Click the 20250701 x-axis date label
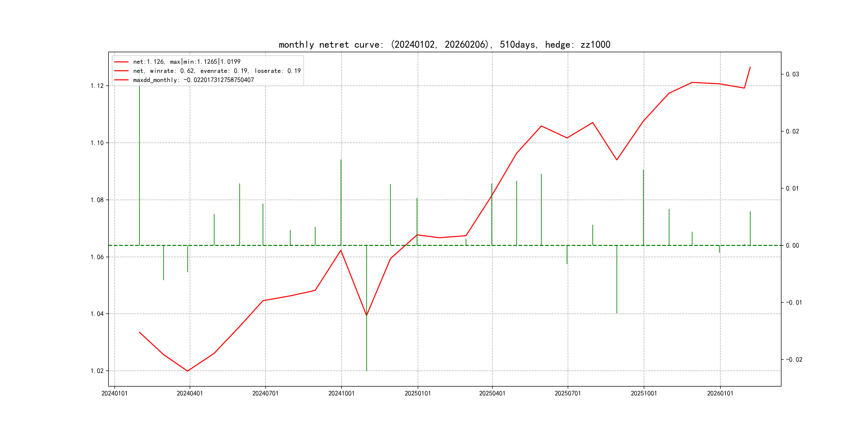868x434 pixels. pos(567,394)
